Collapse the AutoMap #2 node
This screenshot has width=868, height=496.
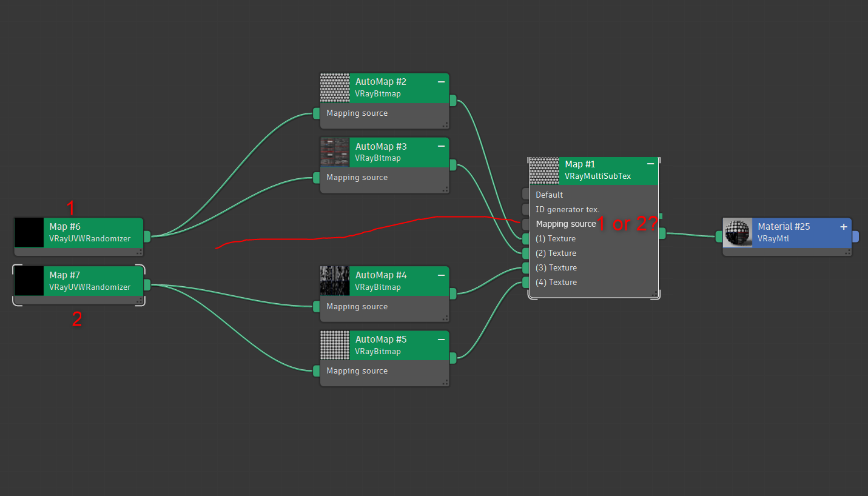coord(441,81)
